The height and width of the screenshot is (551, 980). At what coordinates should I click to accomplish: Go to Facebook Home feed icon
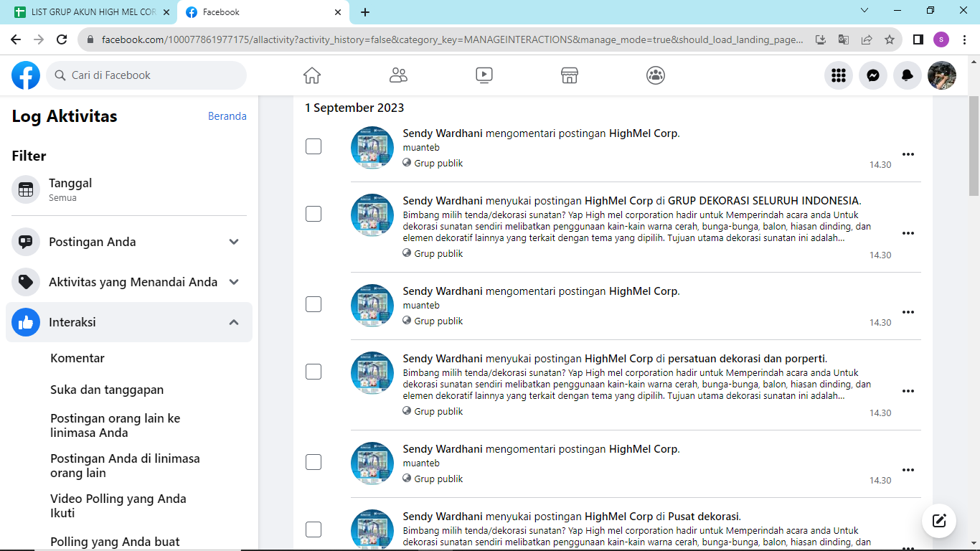[x=312, y=75]
